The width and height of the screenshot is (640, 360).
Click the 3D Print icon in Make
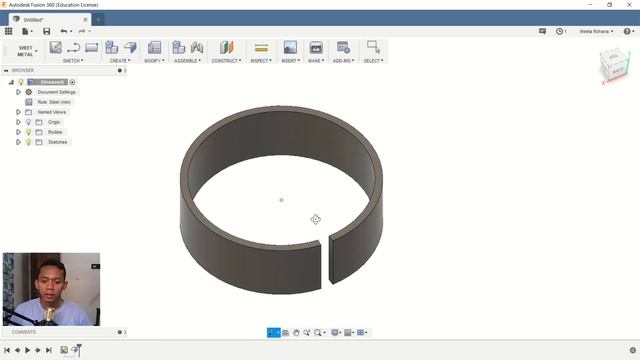pos(316,47)
